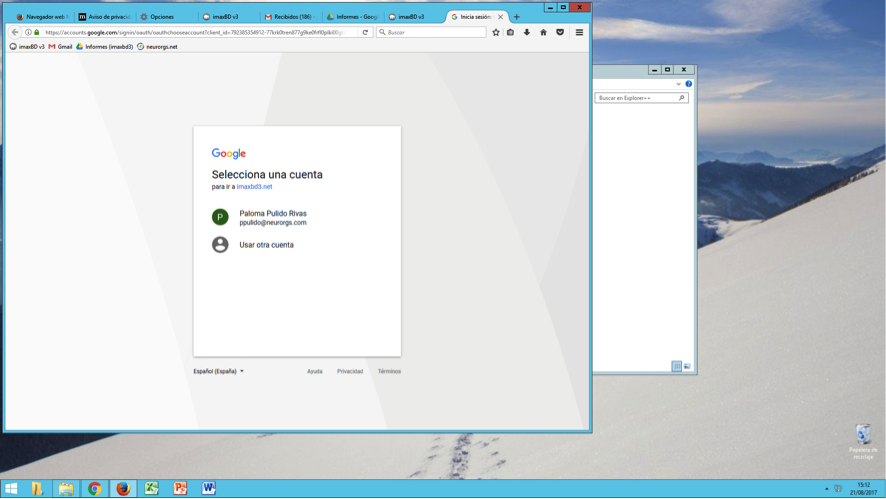The width and height of the screenshot is (886, 499).
Task: Open Gmail bookmark
Action: pyautogui.click(x=60, y=47)
